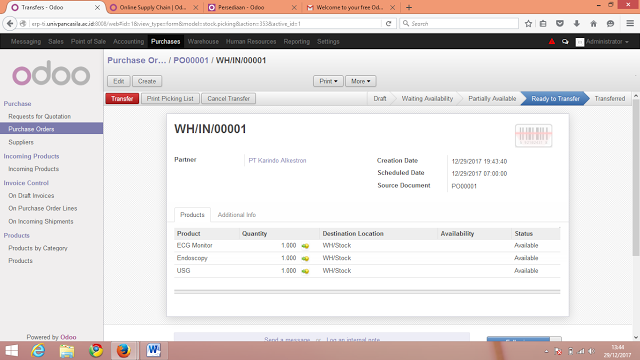Viewport: 640px width, 360px height.
Task: Open Google Chrome from the taskbar
Action: pyautogui.click(x=96, y=351)
